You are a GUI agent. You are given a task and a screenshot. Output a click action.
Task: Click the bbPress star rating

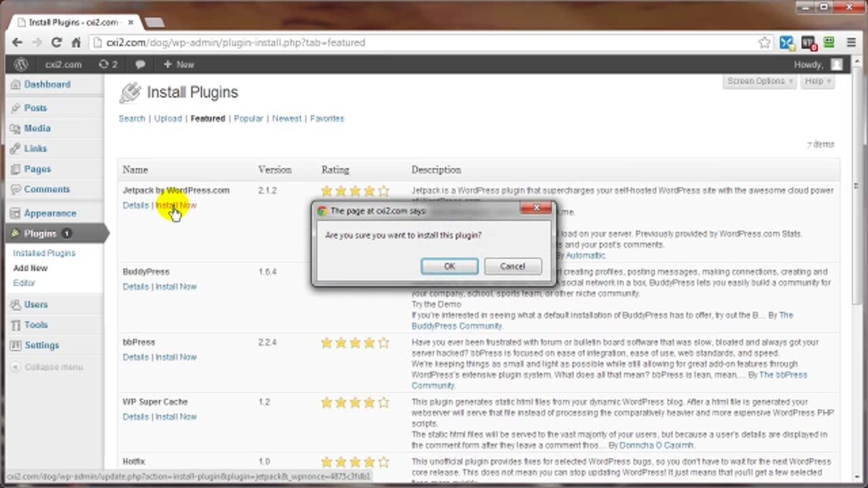355,343
